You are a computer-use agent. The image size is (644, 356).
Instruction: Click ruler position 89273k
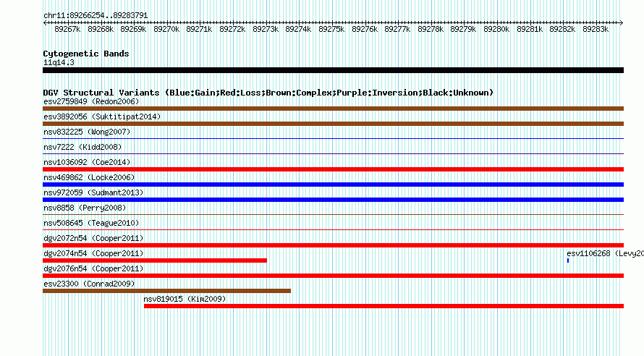pyautogui.click(x=266, y=29)
